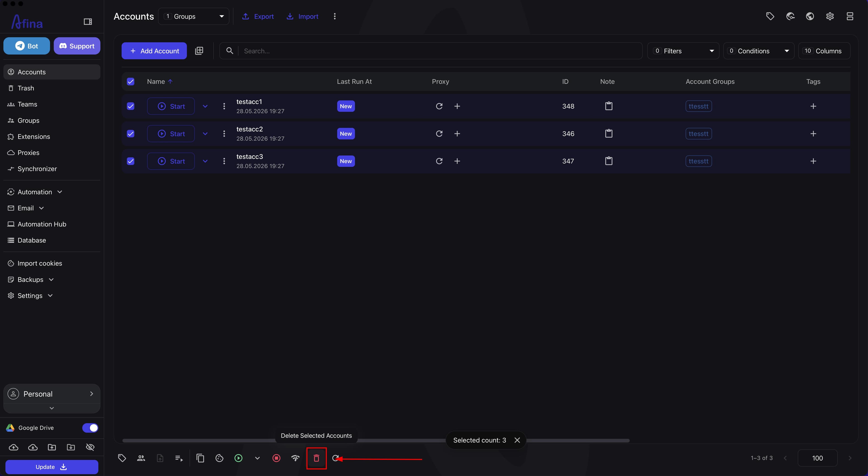The height and width of the screenshot is (476, 868).
Task: Open note clipboard for testacc1
Action: pos(609,106)
